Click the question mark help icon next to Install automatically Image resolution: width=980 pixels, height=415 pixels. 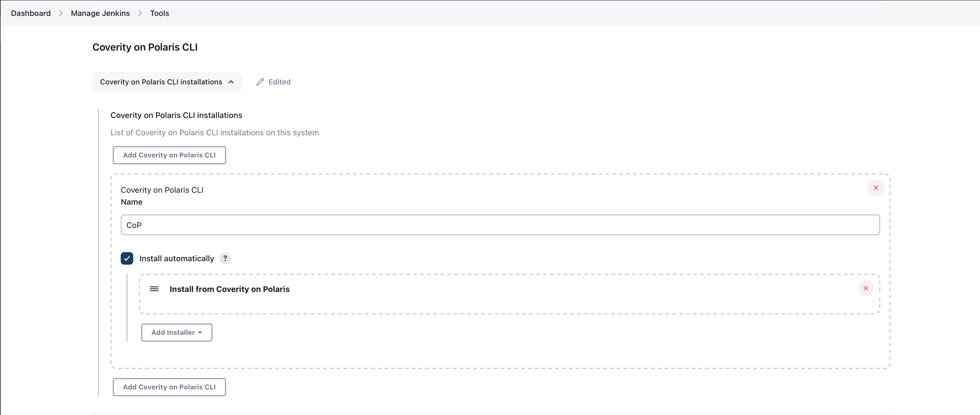tap(226, 258)
